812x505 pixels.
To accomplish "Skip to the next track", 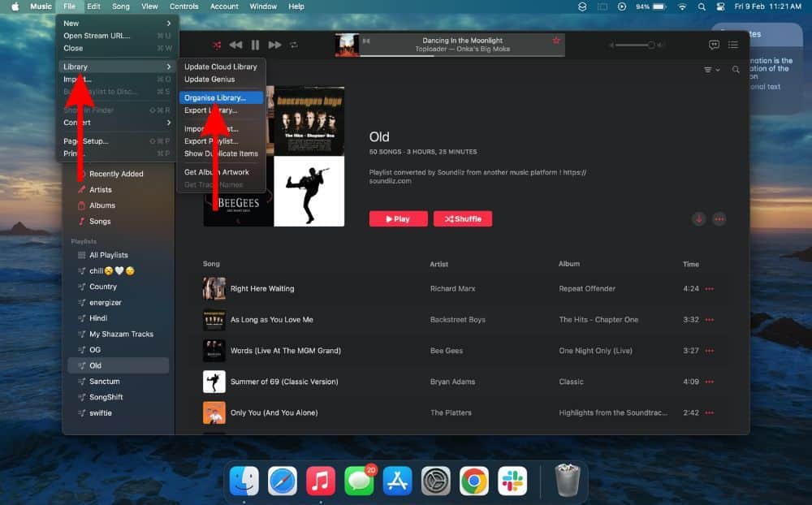I will click(x=275, y=45).
